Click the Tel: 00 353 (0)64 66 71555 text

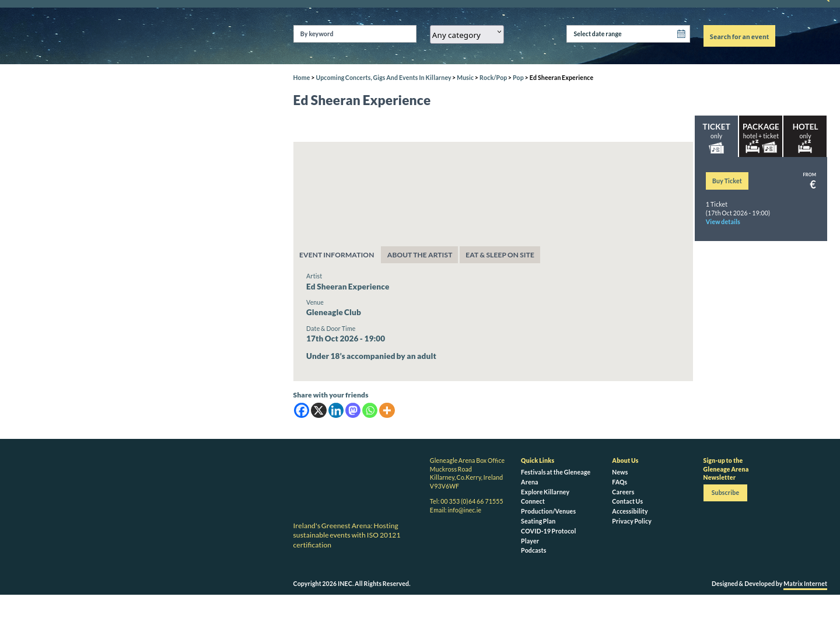[x=466, y=501]
